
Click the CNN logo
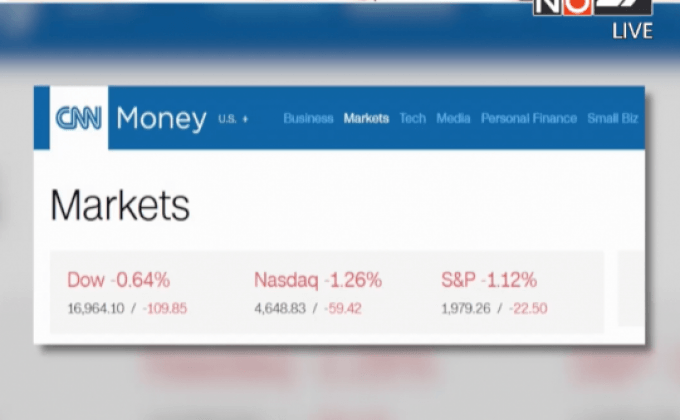point(77,119)
